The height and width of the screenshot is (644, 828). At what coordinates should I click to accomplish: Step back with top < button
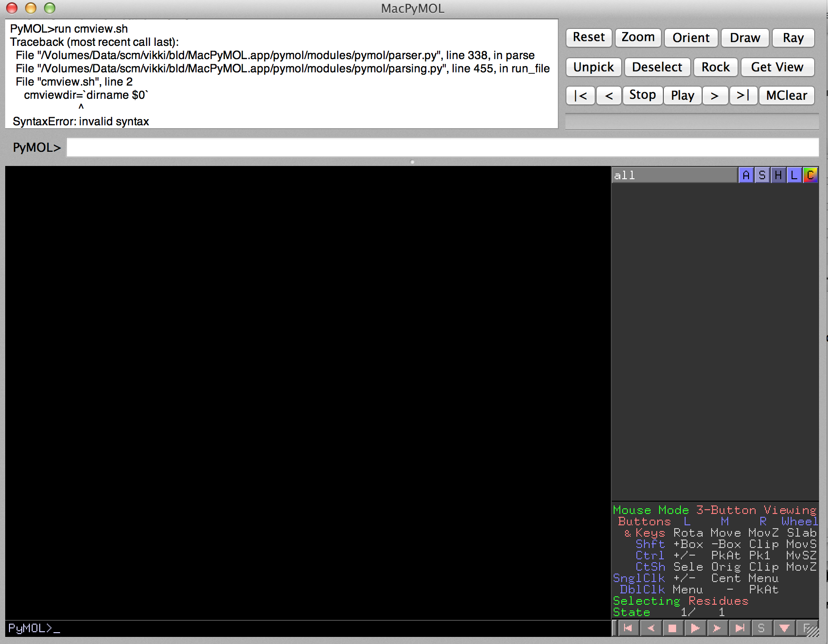pos(608,95)
